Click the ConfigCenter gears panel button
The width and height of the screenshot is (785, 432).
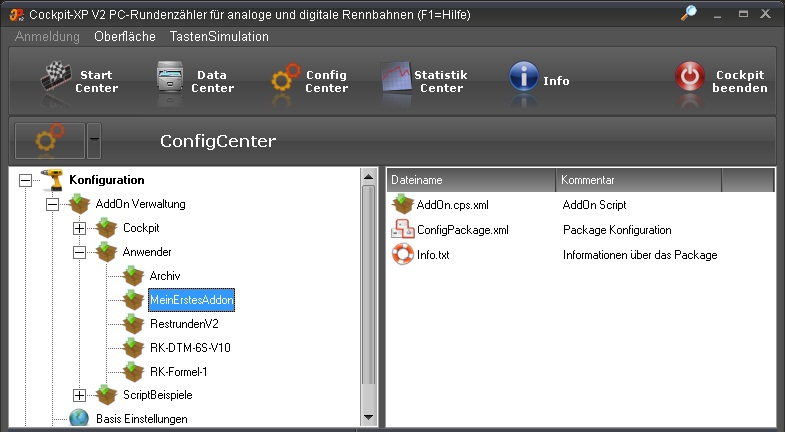[x=50, y=141]
